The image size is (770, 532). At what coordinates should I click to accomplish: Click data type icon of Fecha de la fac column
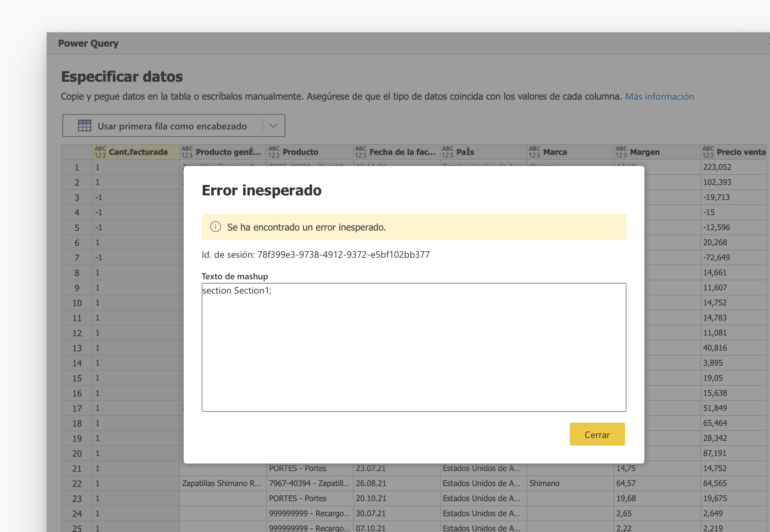tap(361, 152)
